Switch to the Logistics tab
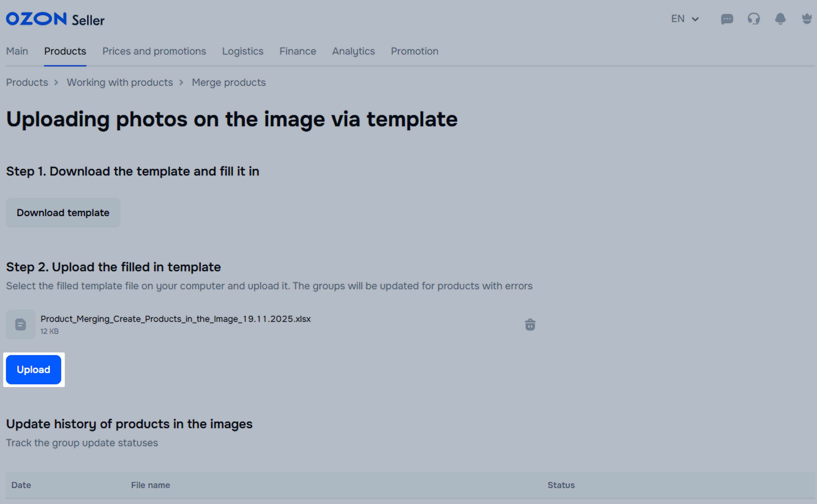The width and height of the screenshot is (817, 504). pyautogui.click(x=243, y=51)
